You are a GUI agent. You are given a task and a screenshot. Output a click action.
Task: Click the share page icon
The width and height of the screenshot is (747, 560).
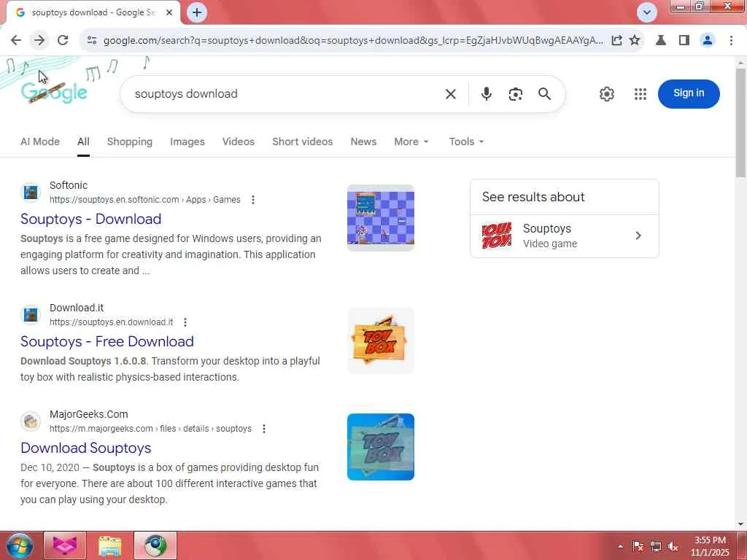(616, 41)
